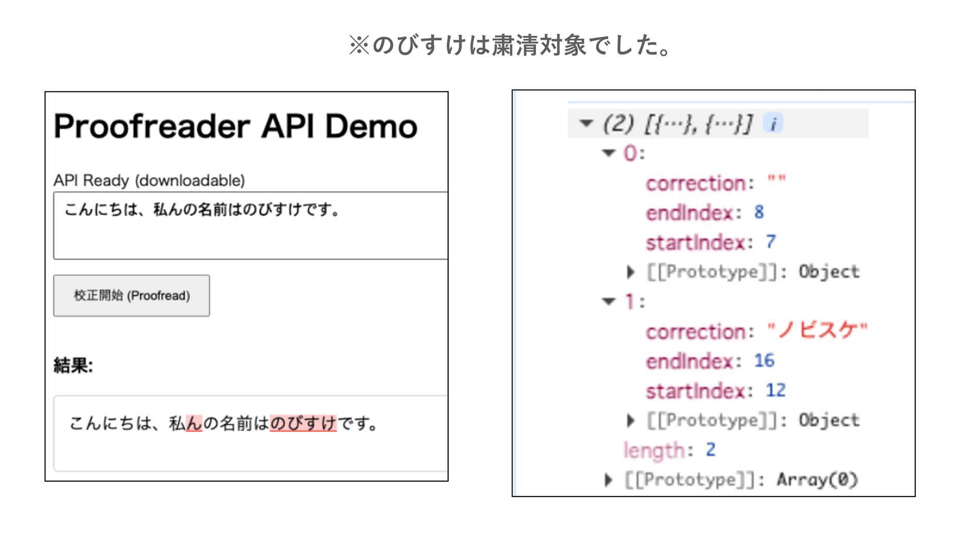Click the empty correction string value
Screen dimensions: 980x551
(x=776, y=180)
